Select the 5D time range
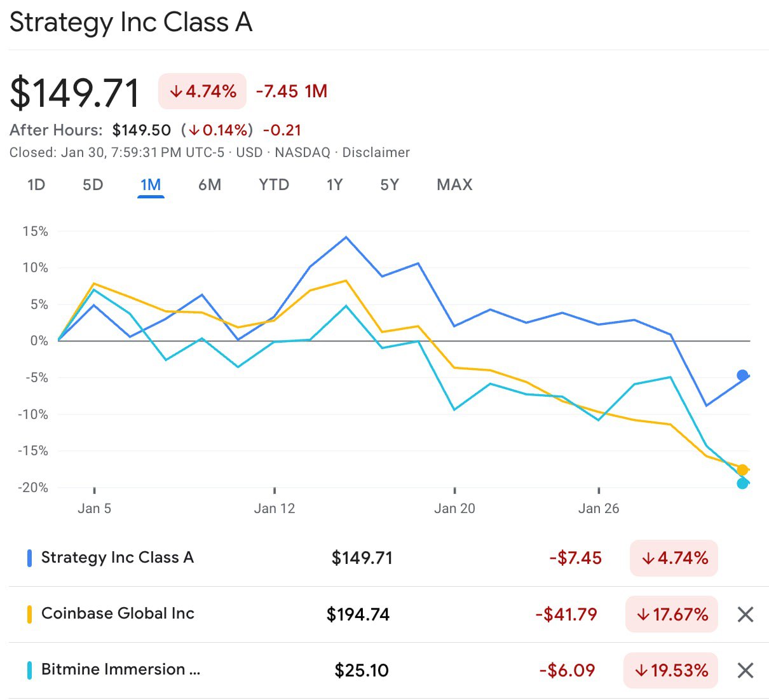The width and height of the screenshot is (769, 700). [93, 185]
